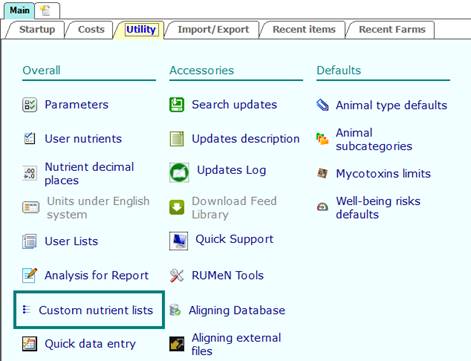Open RUMeN Tools
The image size is (471, 361).
point(228,275)
